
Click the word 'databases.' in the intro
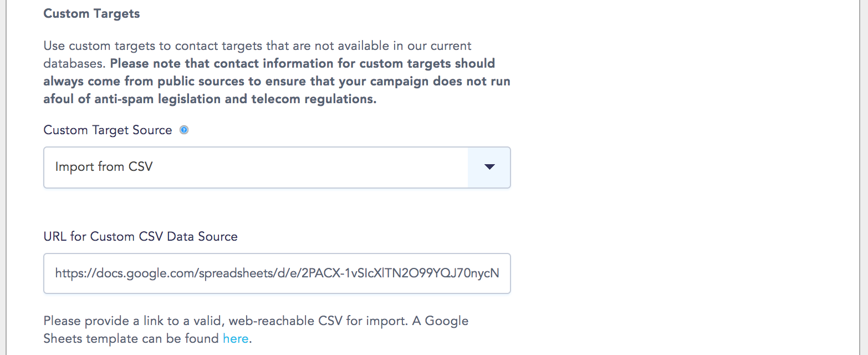coord(75,63)
